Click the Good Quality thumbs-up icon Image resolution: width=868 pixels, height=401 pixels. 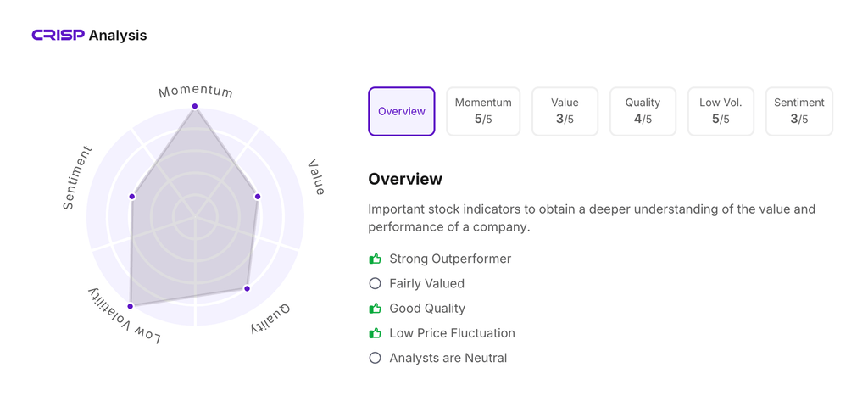click(x=375, y=309)
